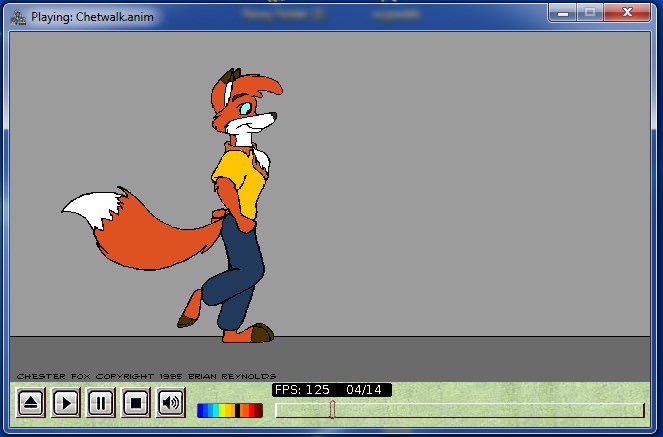Minimize the player window
This screenshot has width=663, height=437.
point(562,13)
